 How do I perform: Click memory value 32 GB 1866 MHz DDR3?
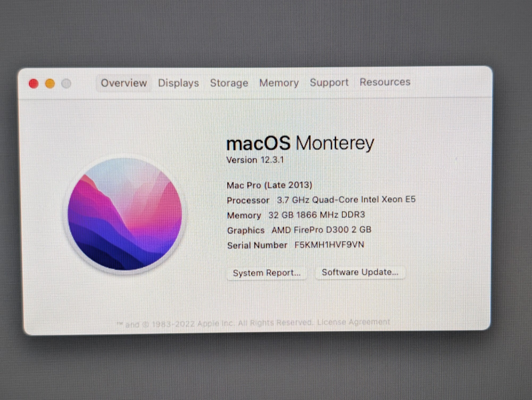point(317,215)
